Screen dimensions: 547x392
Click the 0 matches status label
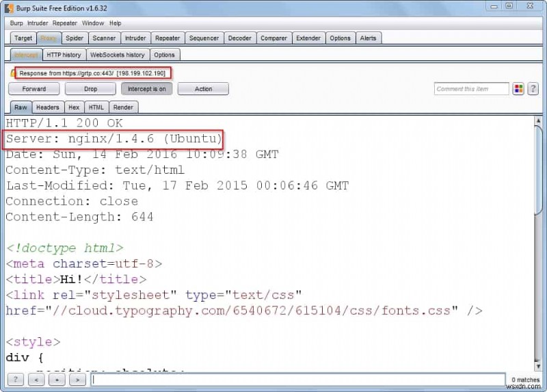525,380
